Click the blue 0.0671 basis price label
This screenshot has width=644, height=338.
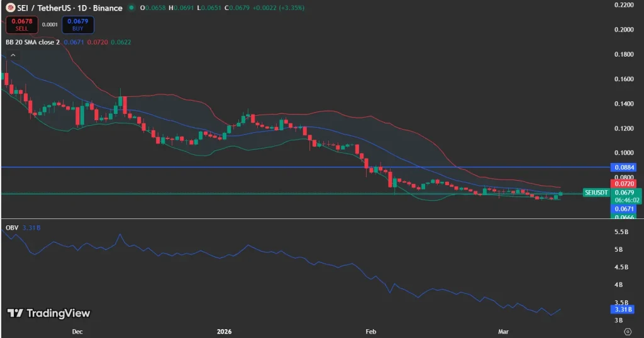pos(625,209)
